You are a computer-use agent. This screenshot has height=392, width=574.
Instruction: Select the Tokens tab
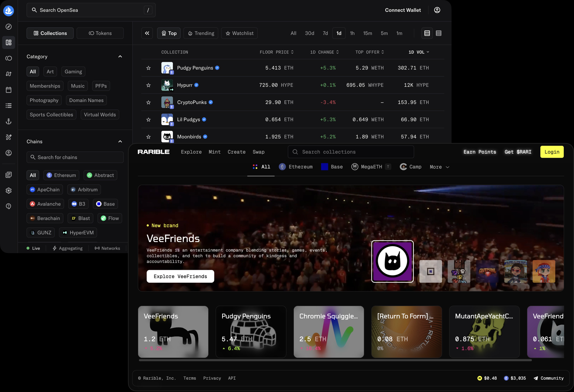100,33
